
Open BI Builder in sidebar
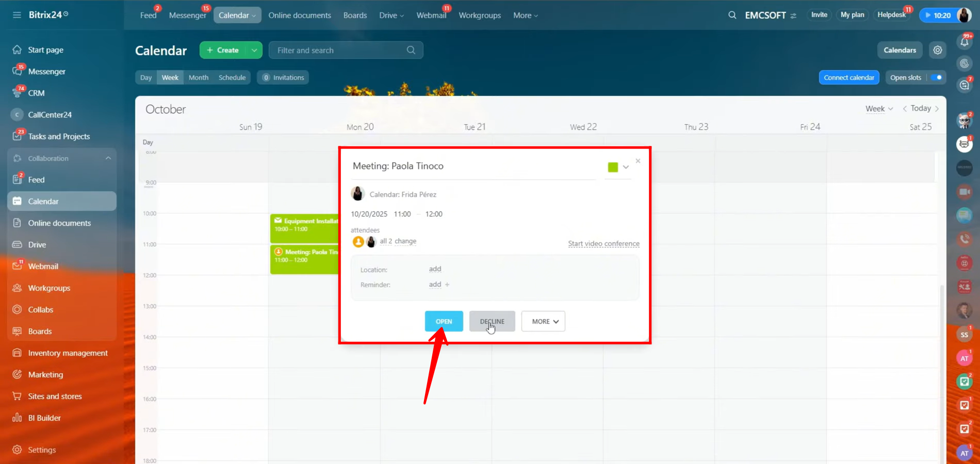[x=44, y=418]
